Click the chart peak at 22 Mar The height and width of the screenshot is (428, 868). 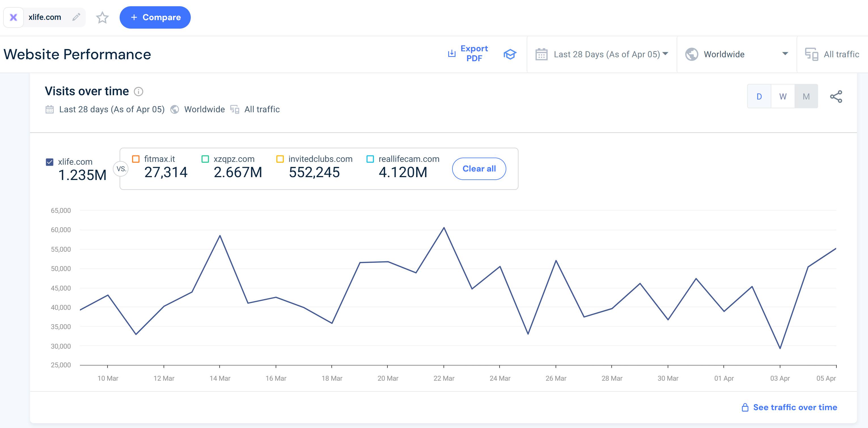(444, 228)
